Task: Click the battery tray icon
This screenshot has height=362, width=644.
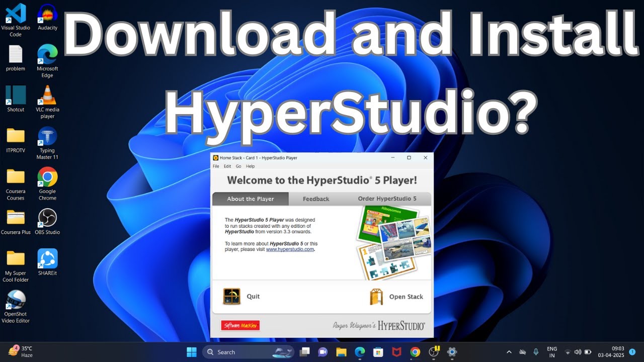Action: [x=588, y=352]
